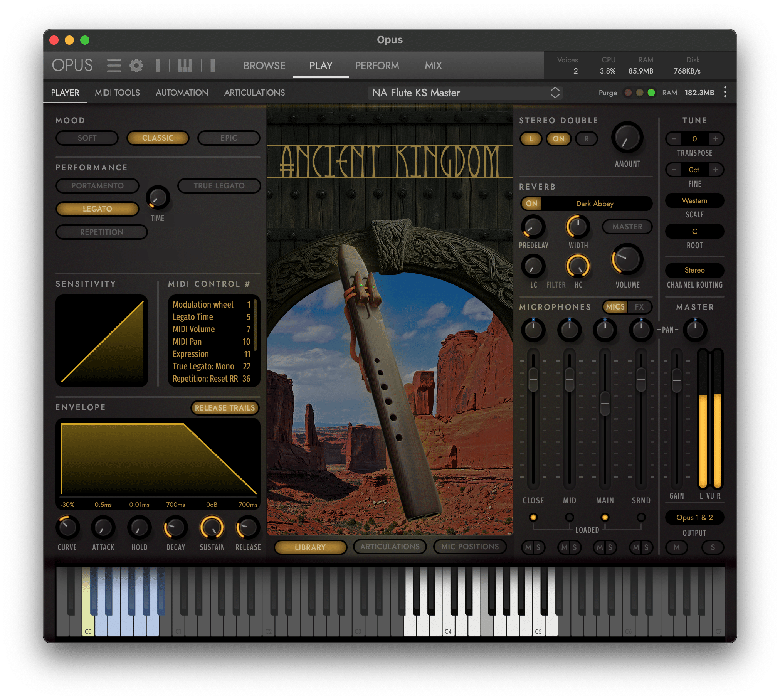Click the bottom Articulations button below artwork

[390, 547]
